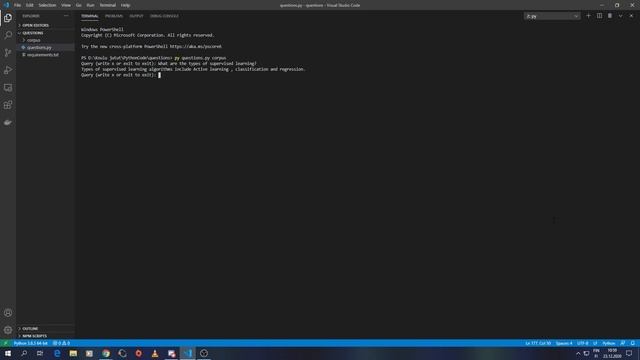Screen dimensions: 640x360
Task: Open Explorer more actions ellipsis
Action: coord(66,16)
